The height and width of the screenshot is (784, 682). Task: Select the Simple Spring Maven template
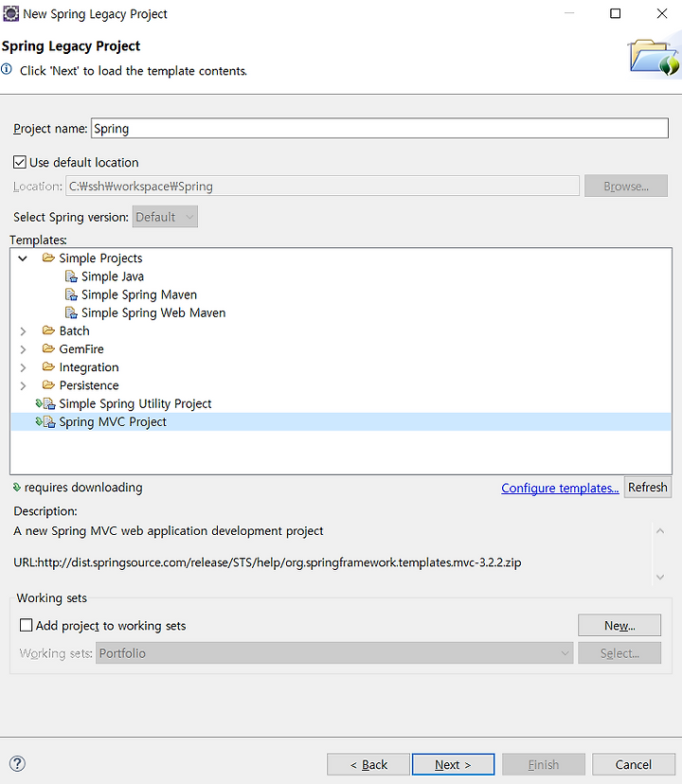(x=139, y=294)
